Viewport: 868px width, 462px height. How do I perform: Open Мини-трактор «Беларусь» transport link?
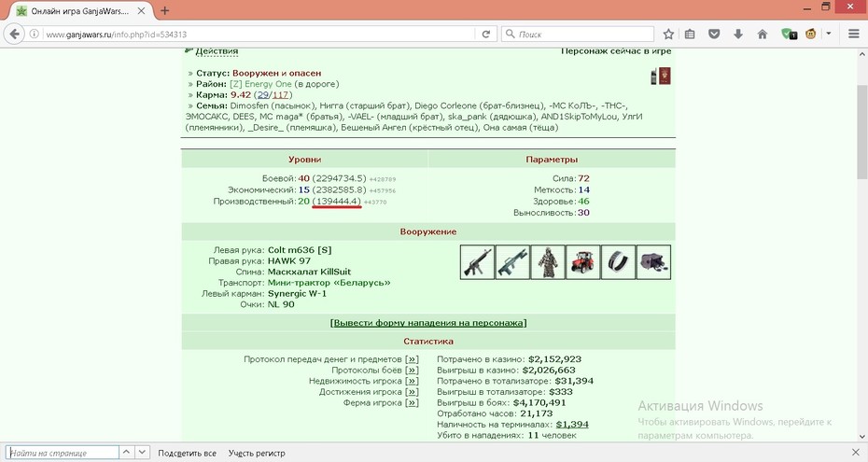pos(329,283)
